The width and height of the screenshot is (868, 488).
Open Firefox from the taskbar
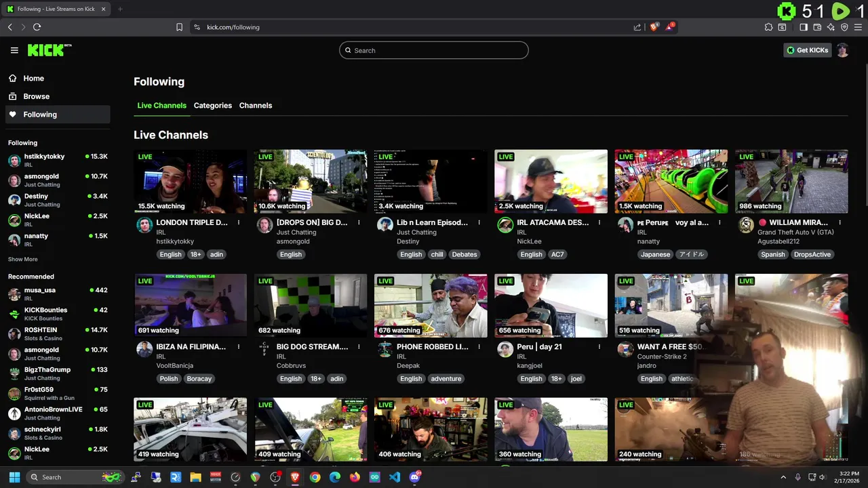click(355, 477)
